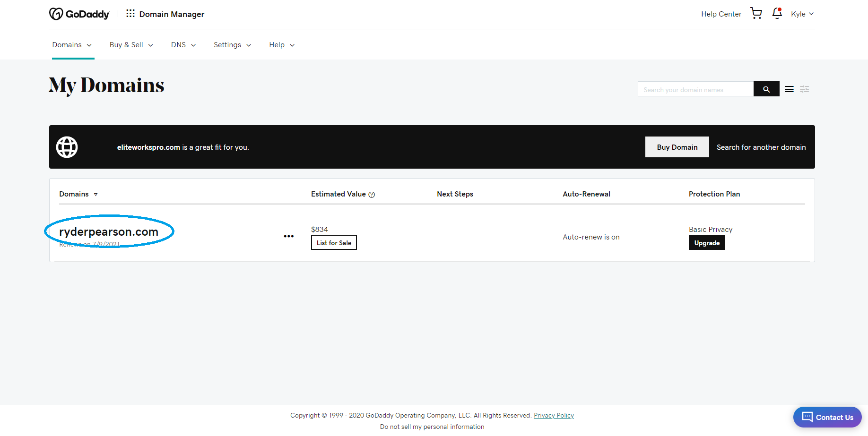The width and height of the screenshot is (868, 436).
Task: Click the Buy Domain button
Action: [677, 147]
